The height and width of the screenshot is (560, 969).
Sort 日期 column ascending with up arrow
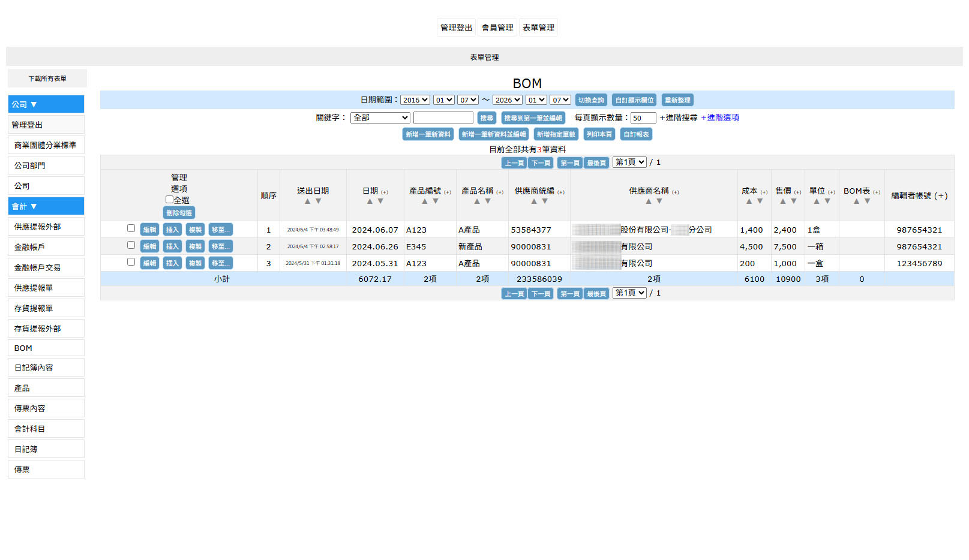click(x=370, y=201)
